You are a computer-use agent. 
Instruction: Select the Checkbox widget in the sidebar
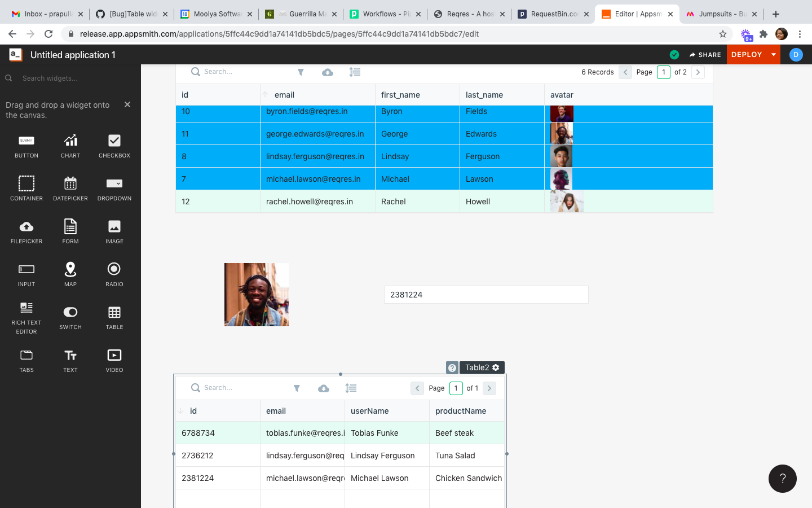point(114,146)
